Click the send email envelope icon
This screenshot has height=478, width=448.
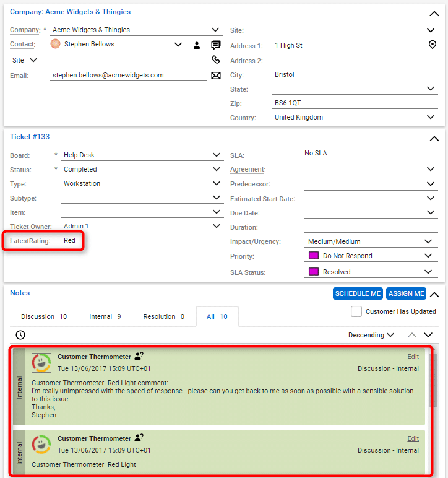point(216,76)
